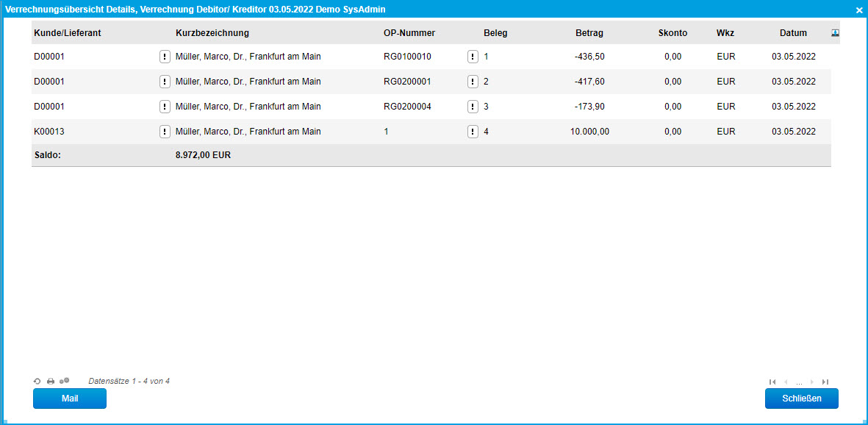Click the date 03.05.2022 in K00013 row

794,132
